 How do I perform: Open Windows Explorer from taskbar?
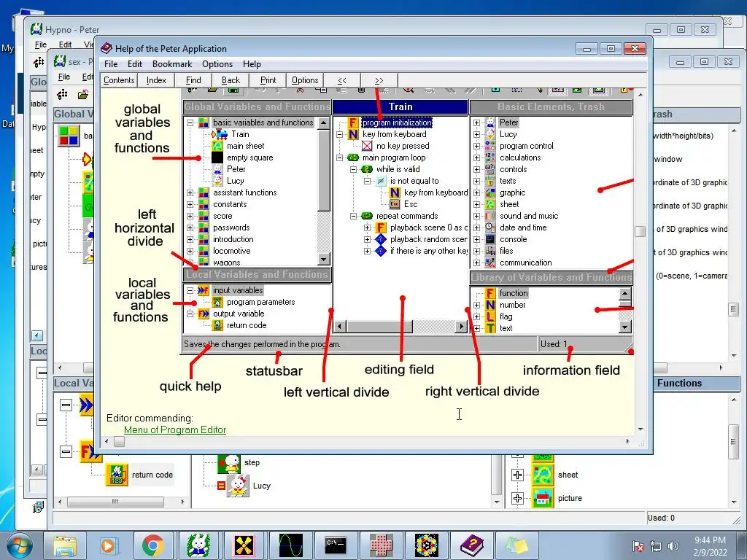coord(65,545)
